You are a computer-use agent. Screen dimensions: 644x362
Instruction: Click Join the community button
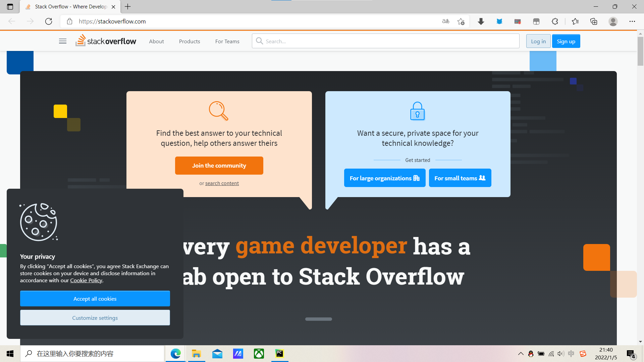click(219, 166)
